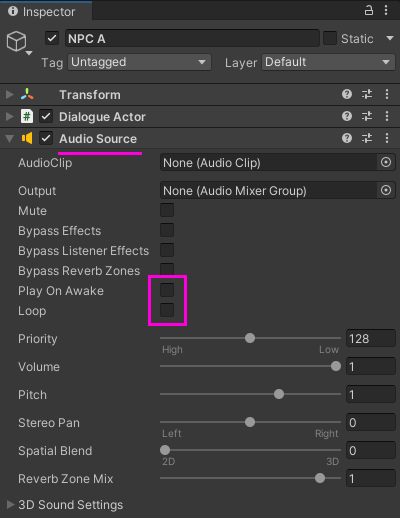The height and width of the screenshot is (518, 400).
Task: Open the Tag dropdown showing Untagged
Action: pos(139,62)
